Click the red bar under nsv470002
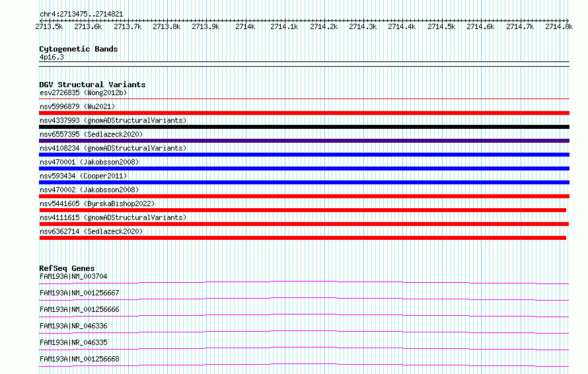 (304, 196)
